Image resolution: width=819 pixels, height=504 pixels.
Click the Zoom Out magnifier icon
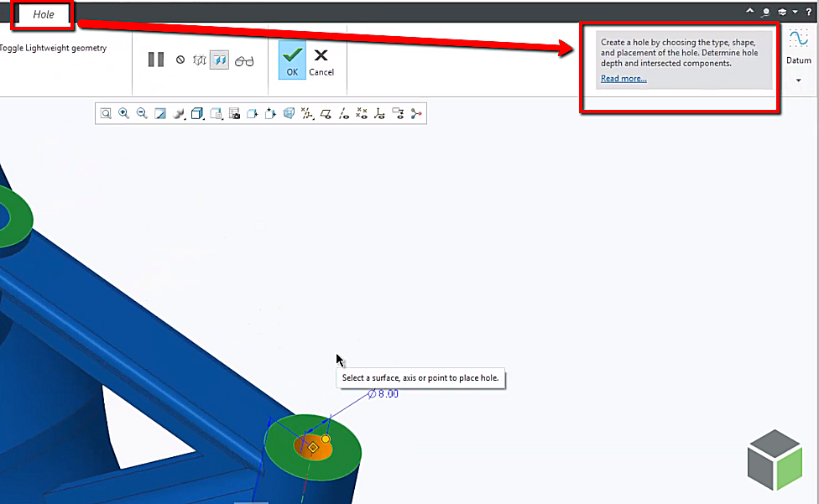point(142,114)
